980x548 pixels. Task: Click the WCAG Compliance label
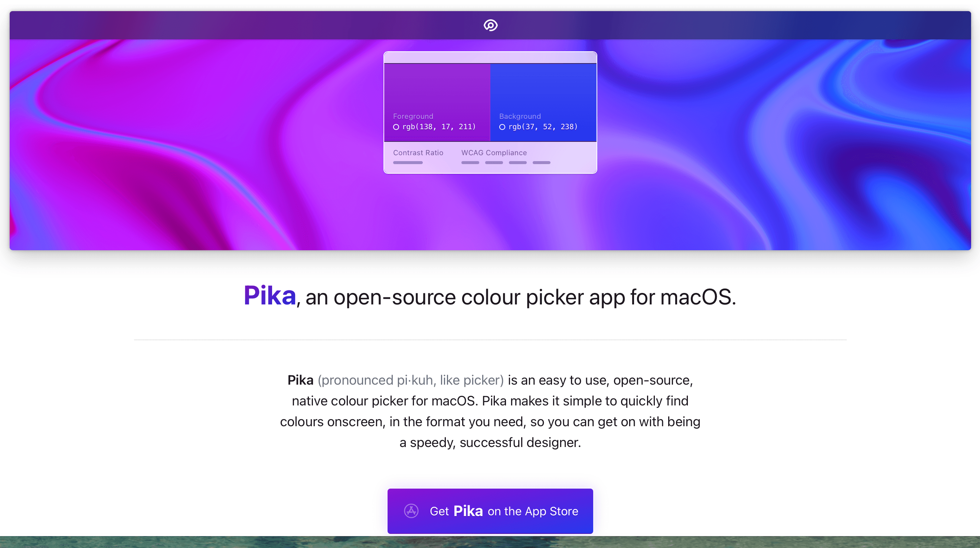pos(494,153)
